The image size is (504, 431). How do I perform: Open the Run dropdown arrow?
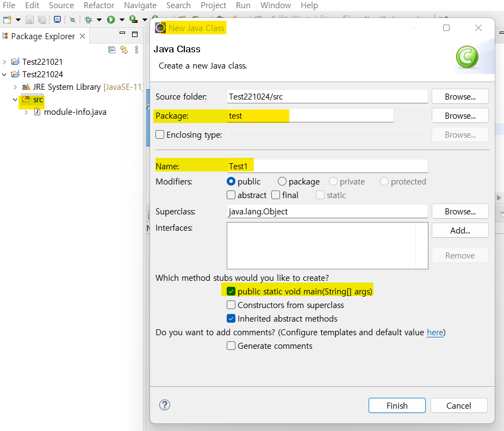122,20
